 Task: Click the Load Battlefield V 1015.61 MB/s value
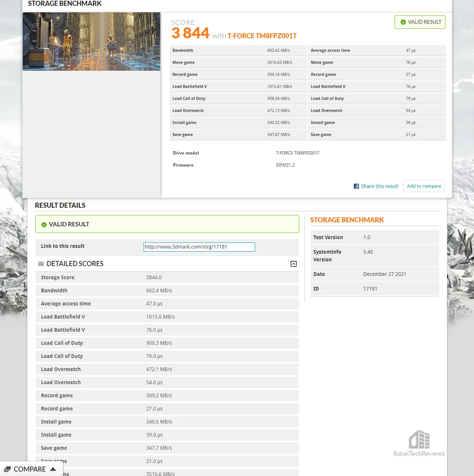(x=280, y=87)
